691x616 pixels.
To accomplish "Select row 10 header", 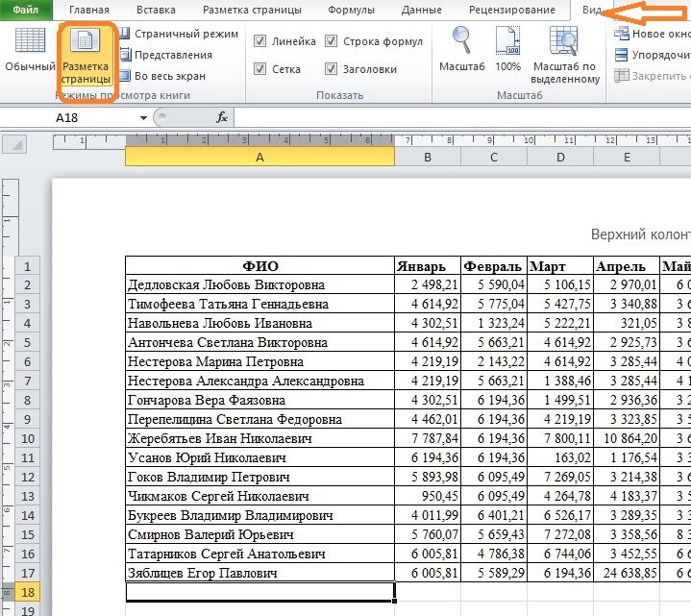I will [27, 439].
